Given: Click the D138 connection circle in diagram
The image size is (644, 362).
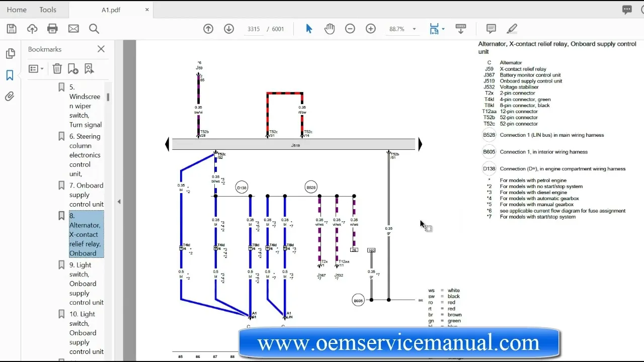Looking at the screenshot, I should coord(242,188).
